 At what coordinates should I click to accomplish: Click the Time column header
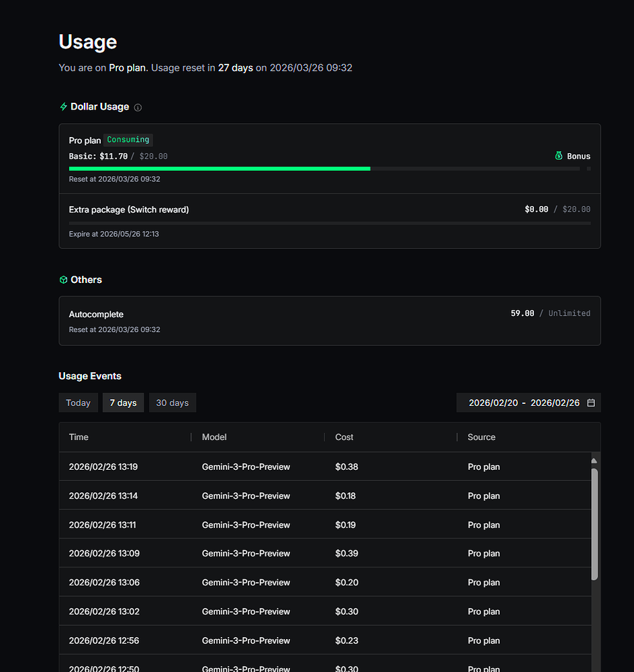coord(79,437)
